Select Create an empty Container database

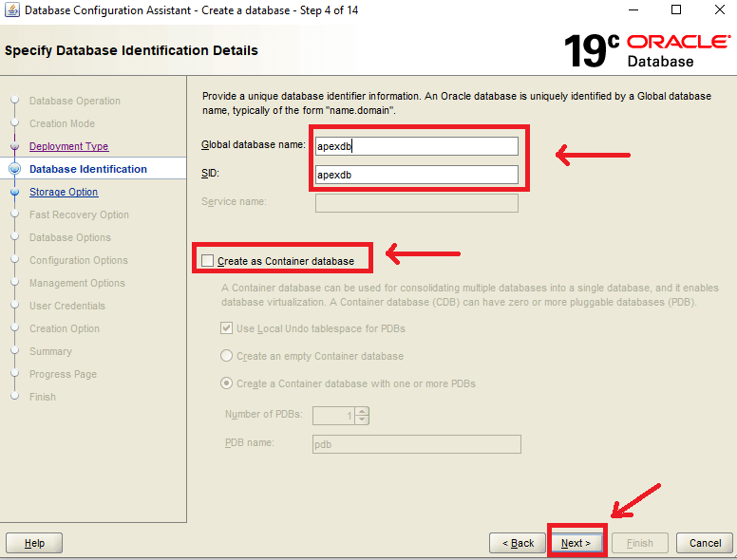pyautogui.click(x=227, y=356)
